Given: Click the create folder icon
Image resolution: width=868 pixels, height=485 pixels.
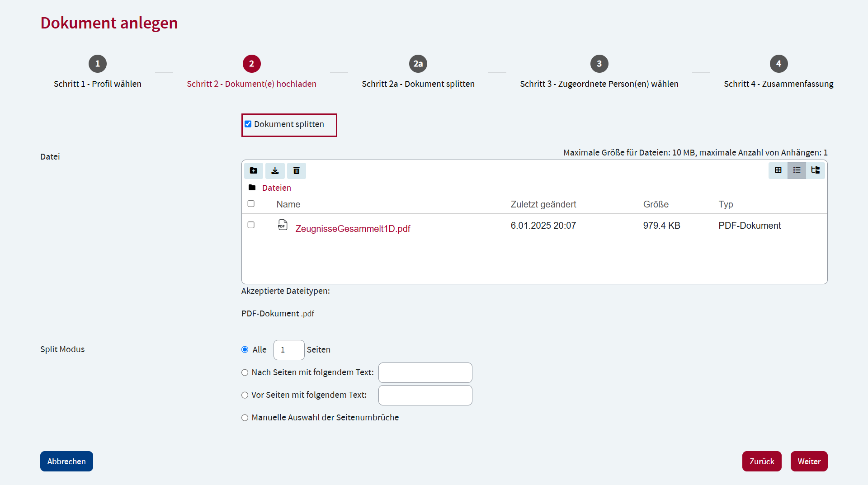Looking at the screenshot, I should tap(254, 170).
